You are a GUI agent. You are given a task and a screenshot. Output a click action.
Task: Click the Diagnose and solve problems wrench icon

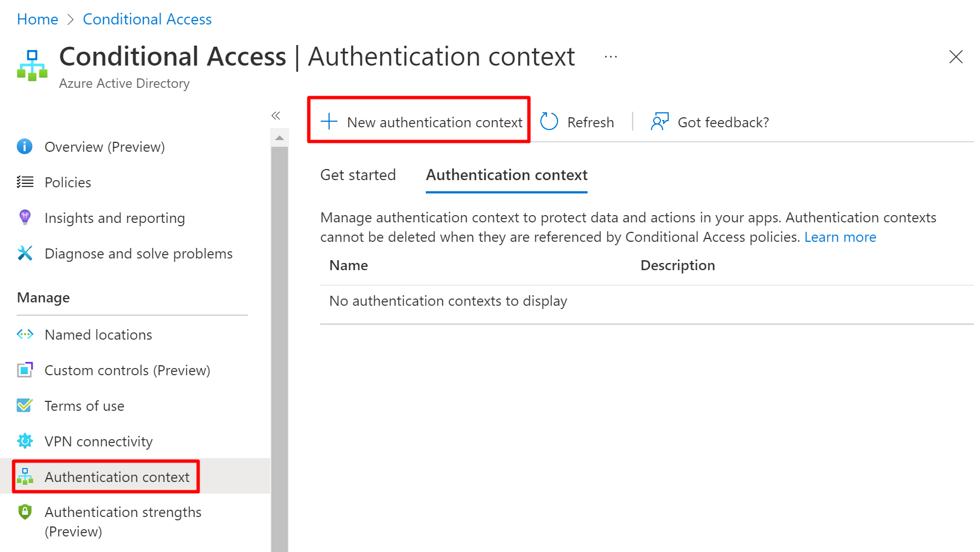click(24, 253)
